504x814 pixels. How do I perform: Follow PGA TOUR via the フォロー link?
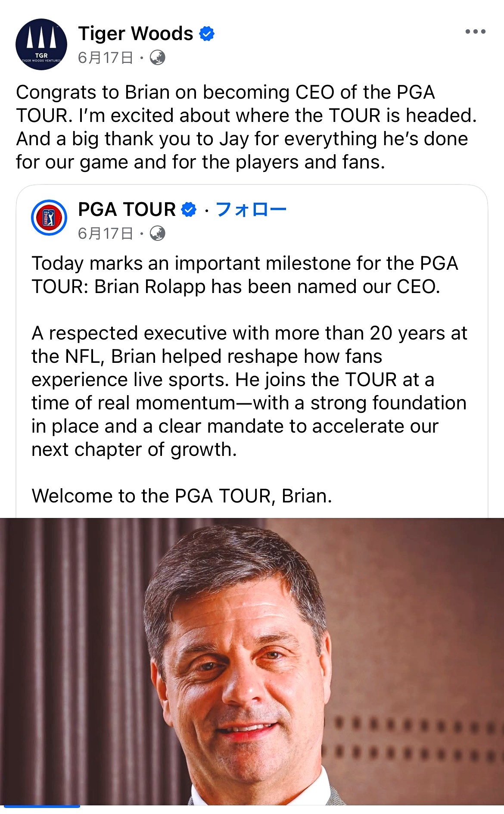[251, 209]
